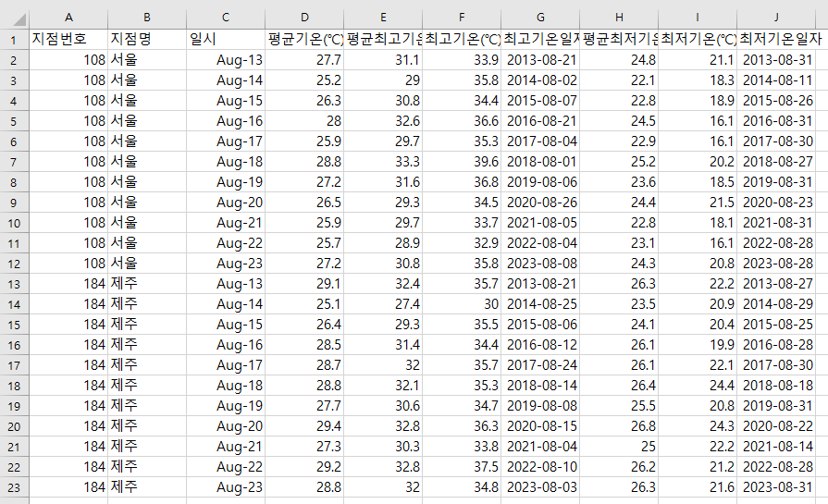Select the 2020-08-26 date cell

click(540, 203)
